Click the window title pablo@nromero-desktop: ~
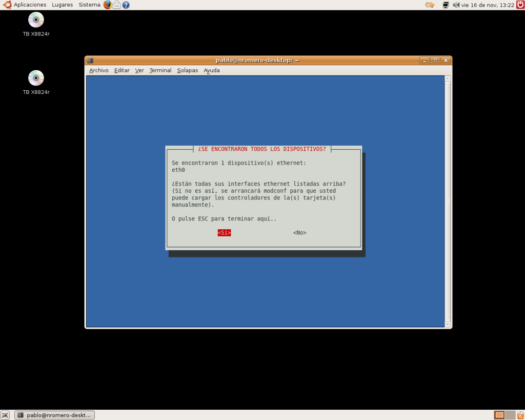 click(x=257, y=61)
